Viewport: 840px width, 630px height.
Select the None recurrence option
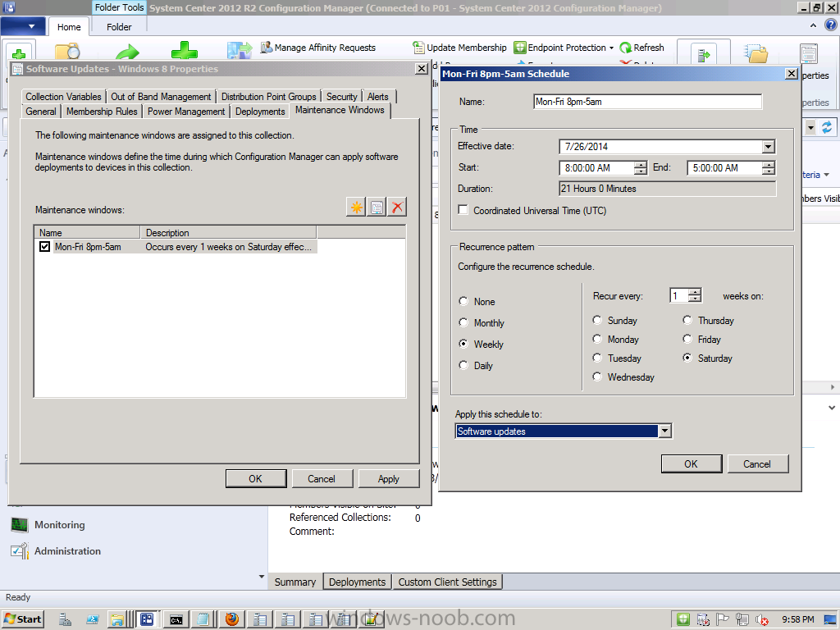[x=463, y=301]
